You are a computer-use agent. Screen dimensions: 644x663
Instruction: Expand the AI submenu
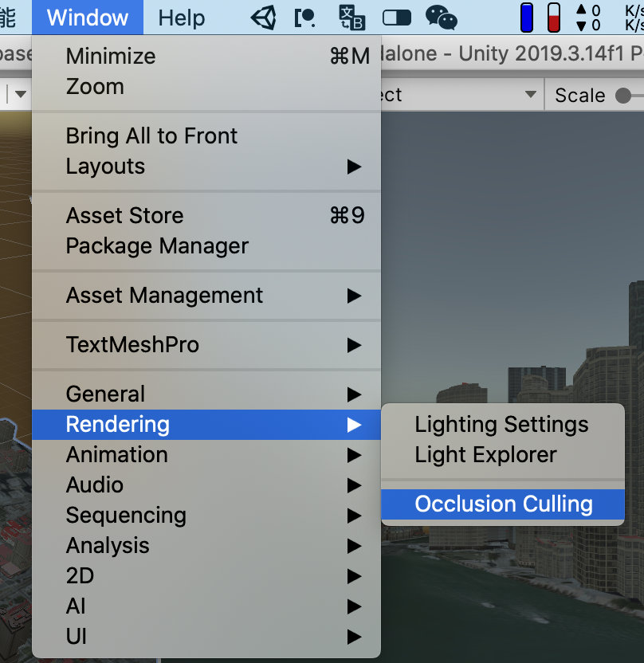206,606
